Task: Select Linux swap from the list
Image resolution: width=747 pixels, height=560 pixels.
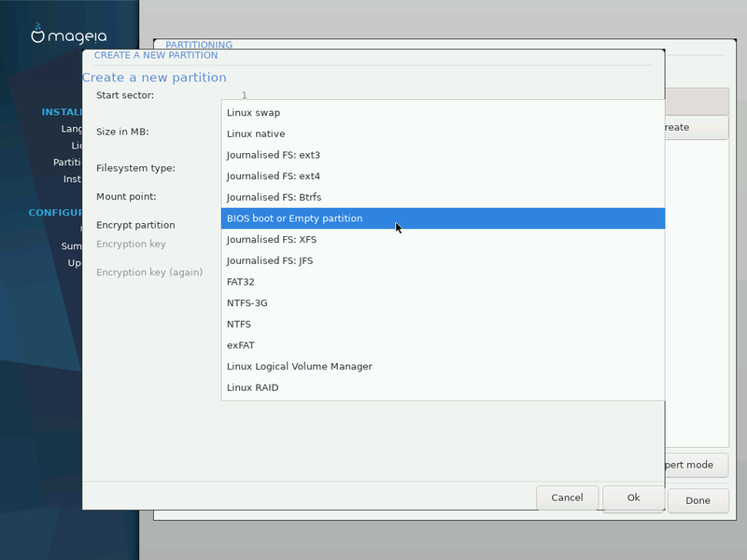Action: 253,113
